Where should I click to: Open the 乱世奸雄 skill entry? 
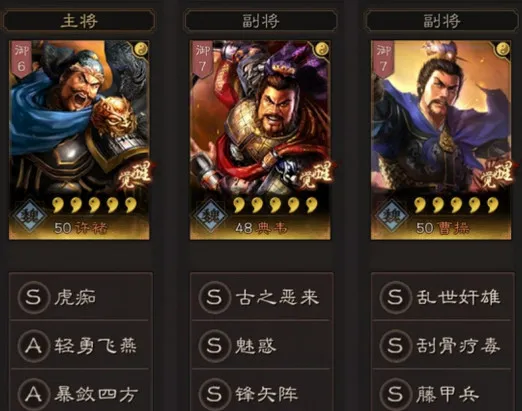[x=443, y=297]
